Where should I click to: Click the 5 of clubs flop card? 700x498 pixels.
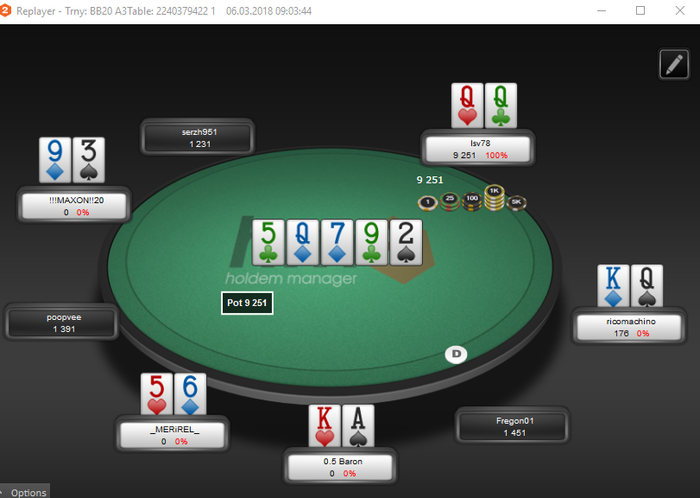coord(268,242)
